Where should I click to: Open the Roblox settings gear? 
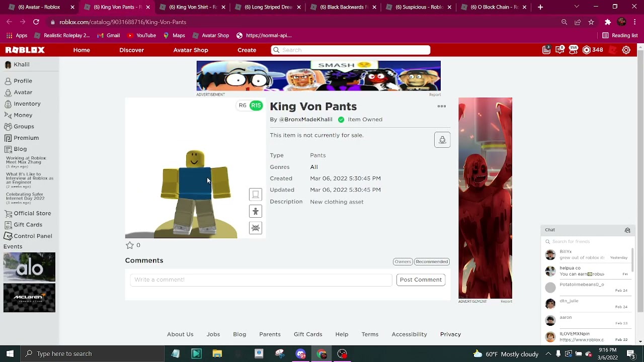[626, 50]
